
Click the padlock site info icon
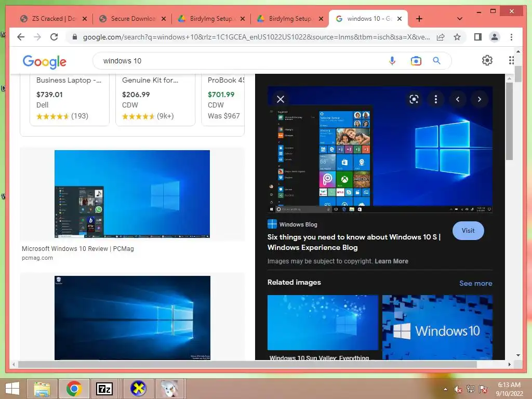[x=75, y=37]
